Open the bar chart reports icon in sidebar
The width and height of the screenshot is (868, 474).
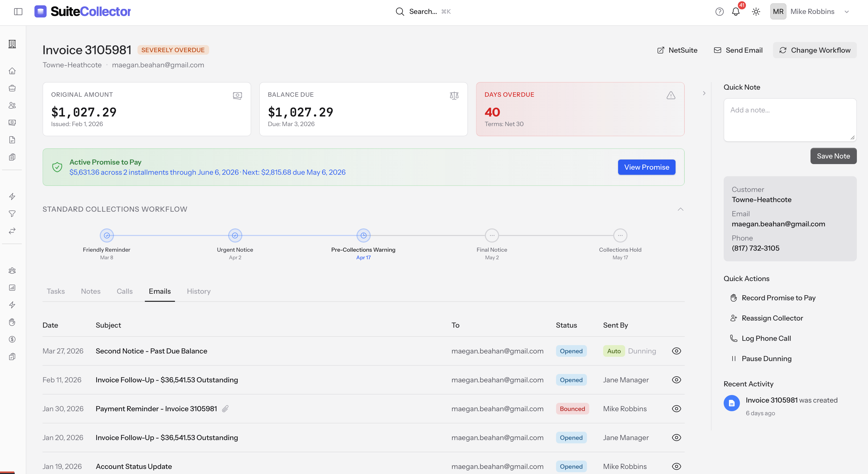[x=12, y=287]
